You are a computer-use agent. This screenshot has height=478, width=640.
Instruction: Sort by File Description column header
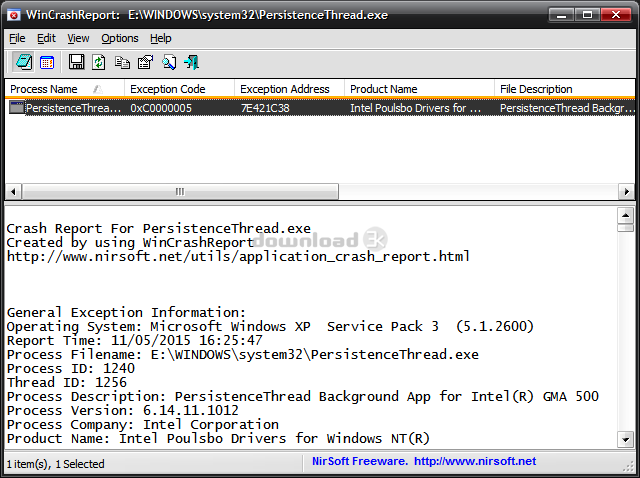pos(564,89)
